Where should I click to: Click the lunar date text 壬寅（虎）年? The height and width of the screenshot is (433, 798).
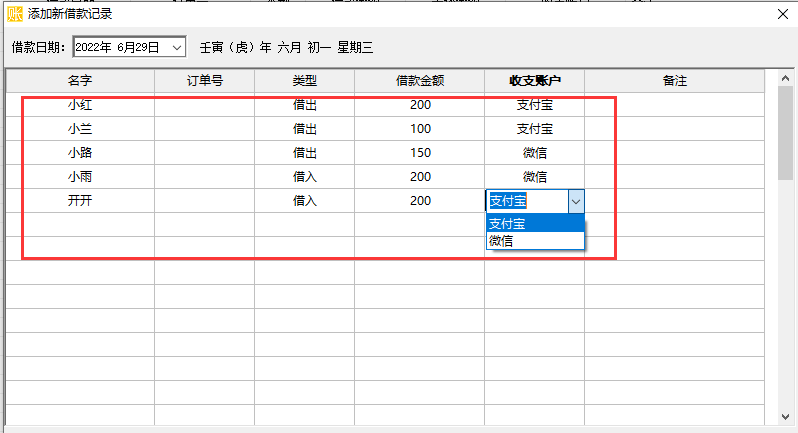point(236,48)
